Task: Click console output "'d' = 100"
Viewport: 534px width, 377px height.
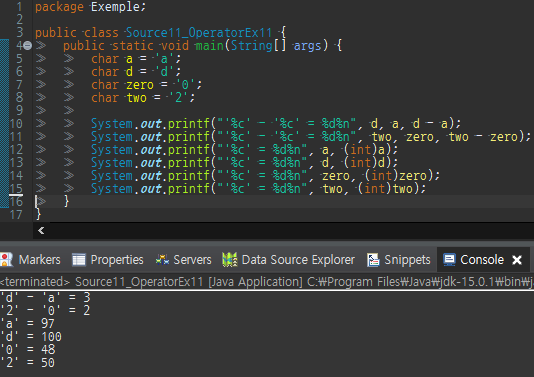Action: (31, 336)
